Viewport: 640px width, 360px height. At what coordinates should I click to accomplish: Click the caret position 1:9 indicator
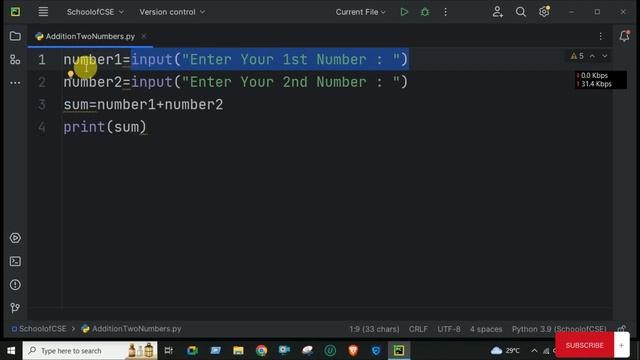click(374, 329)
